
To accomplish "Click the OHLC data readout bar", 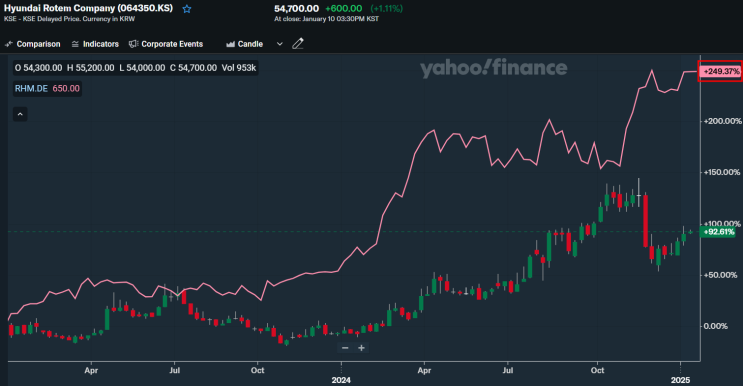I will pyautogui.click(x=135, y=68).
